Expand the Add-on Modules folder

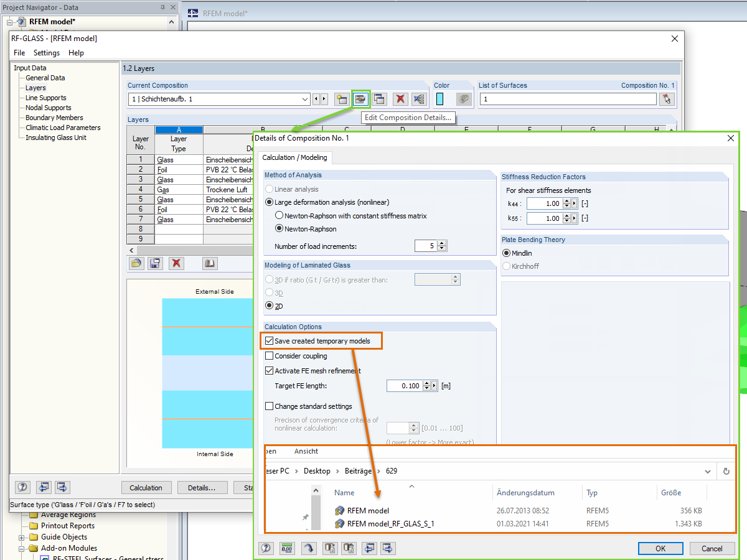click(x=22, y=548)
